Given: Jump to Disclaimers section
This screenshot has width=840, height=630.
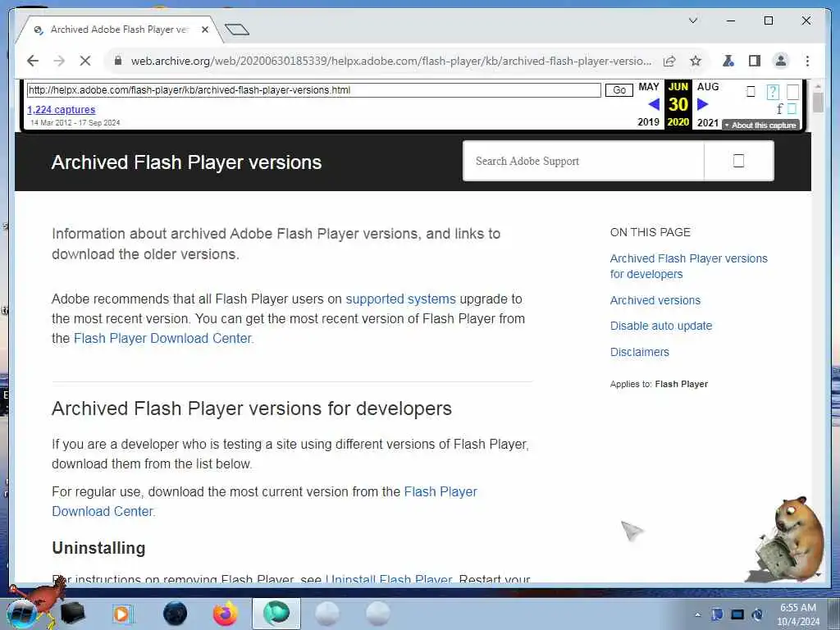Looking at the screenshot, I should [640, 352].
